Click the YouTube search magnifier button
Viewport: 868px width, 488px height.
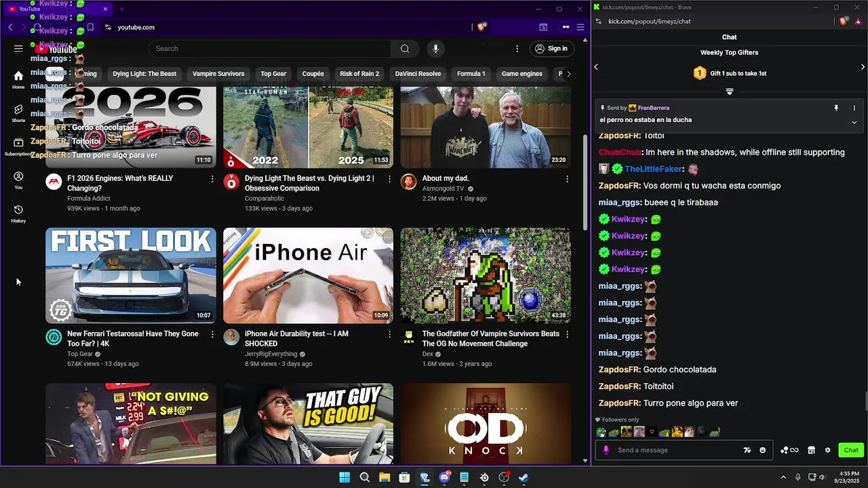click(405, 49)
